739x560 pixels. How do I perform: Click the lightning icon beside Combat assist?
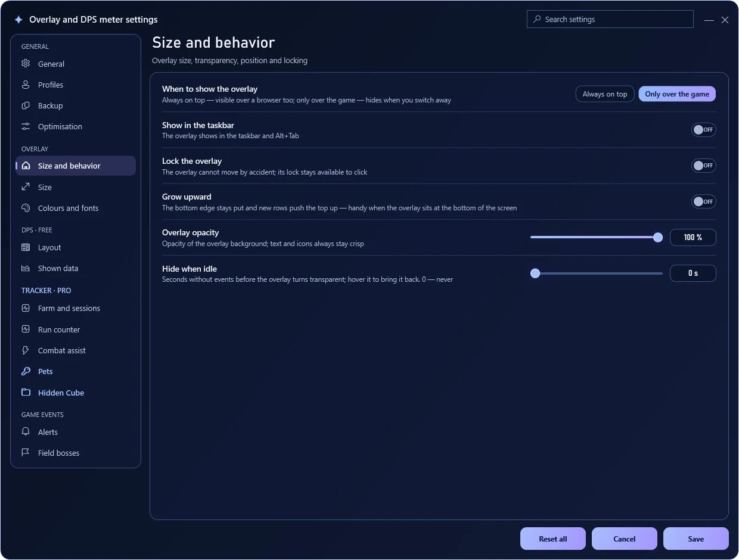click(x=26, y=350)
